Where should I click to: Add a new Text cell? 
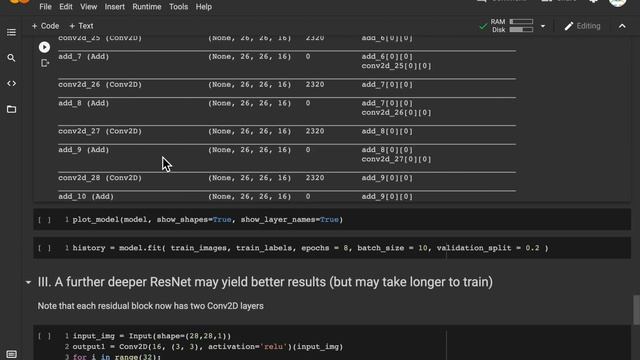[x=81, y=26]
